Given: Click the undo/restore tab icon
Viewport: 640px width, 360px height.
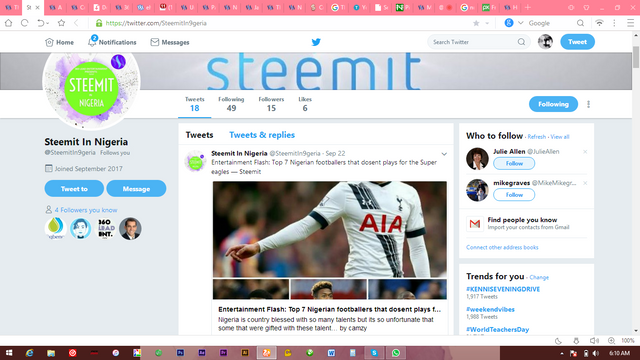Looking at the screenshot, I should click(40, 23).
